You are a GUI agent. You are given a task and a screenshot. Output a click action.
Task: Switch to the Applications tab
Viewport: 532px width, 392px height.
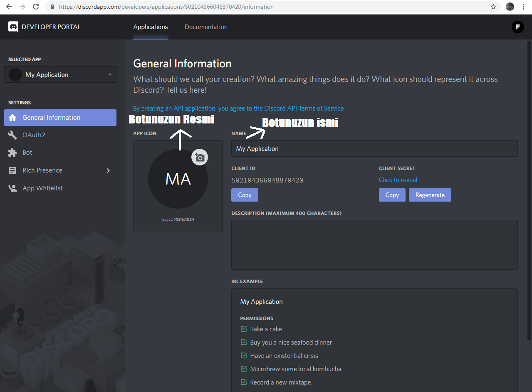[x=151, y=27]
